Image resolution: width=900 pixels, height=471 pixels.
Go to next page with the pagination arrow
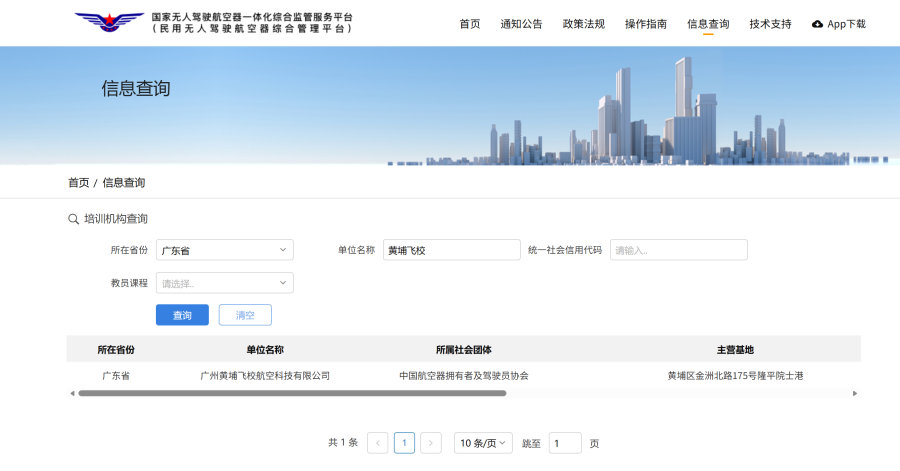tap(431, 443)
